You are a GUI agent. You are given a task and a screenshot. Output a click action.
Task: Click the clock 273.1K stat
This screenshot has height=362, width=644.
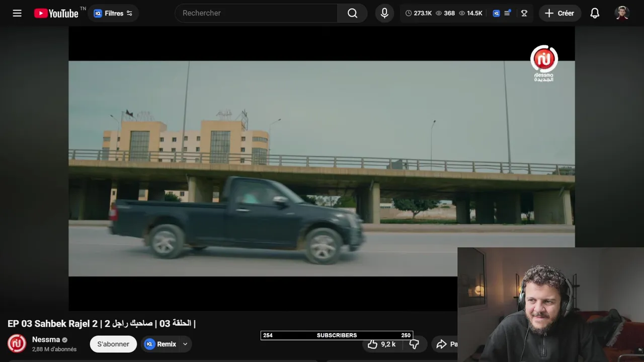click(419, 13)
